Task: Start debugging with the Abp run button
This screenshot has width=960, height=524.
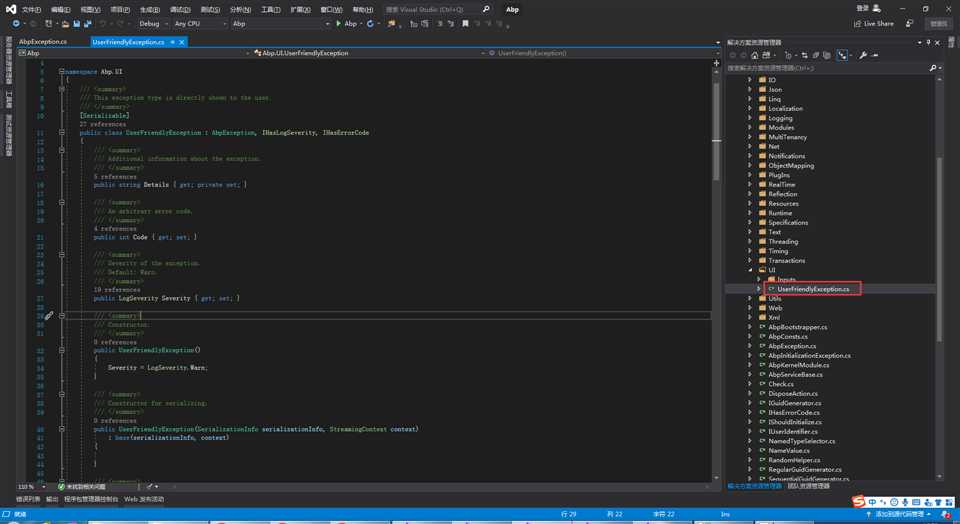Action: (x=347, y=24)
